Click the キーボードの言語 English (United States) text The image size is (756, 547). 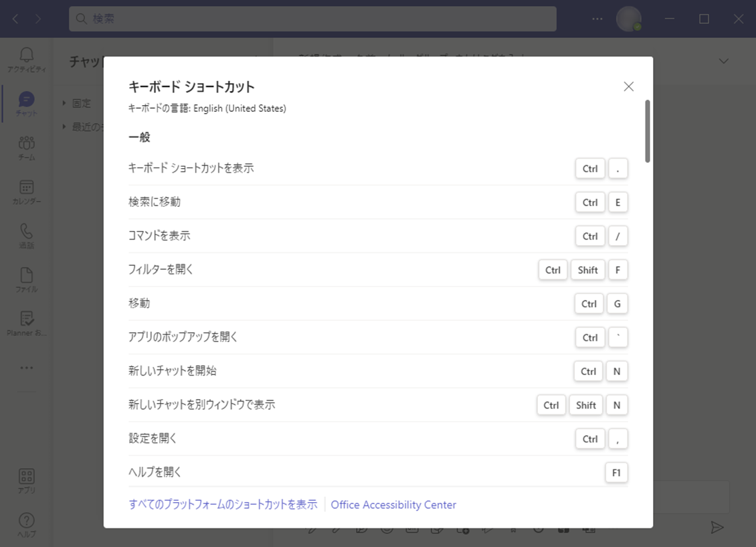(x=207, y=108)
